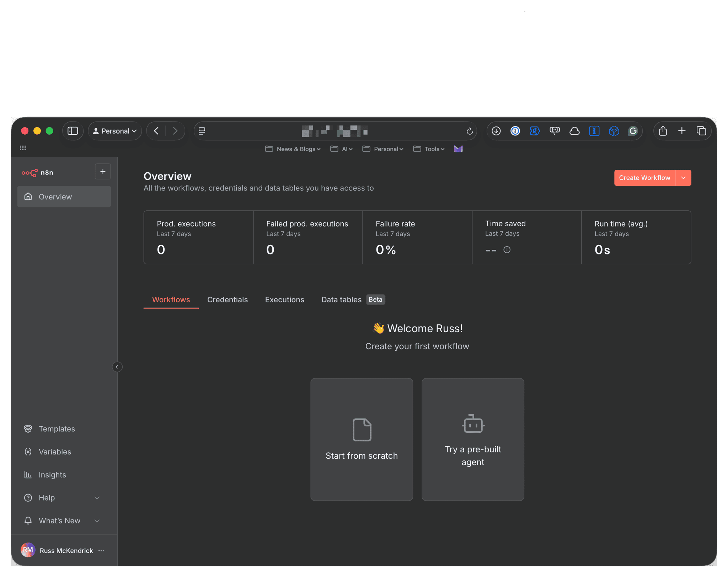Open Russ McKendrick user options menu
Screen dimensions: 728x577
coord(102,550)
